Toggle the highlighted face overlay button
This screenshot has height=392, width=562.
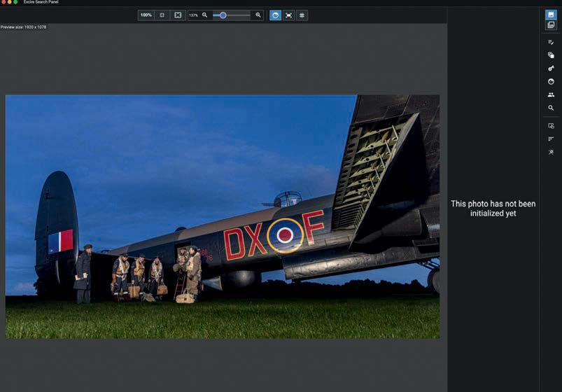[x=275, y=15]
